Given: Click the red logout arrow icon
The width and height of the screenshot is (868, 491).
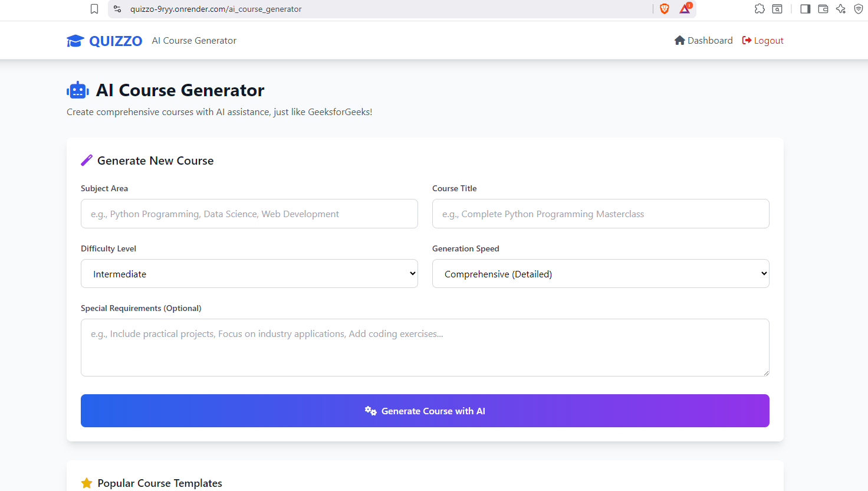Looking at the screenshot, I should [x=747, y=40].
